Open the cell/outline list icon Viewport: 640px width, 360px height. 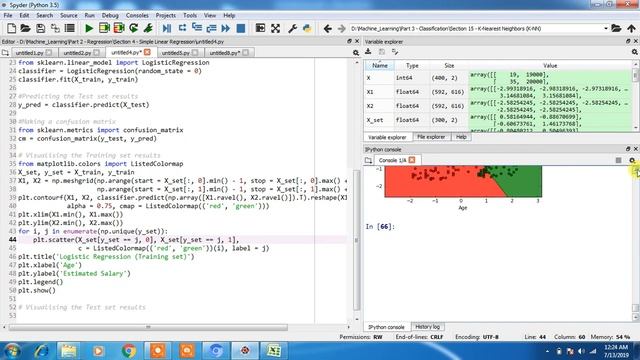pyautogui.click(x=70, y=28)
